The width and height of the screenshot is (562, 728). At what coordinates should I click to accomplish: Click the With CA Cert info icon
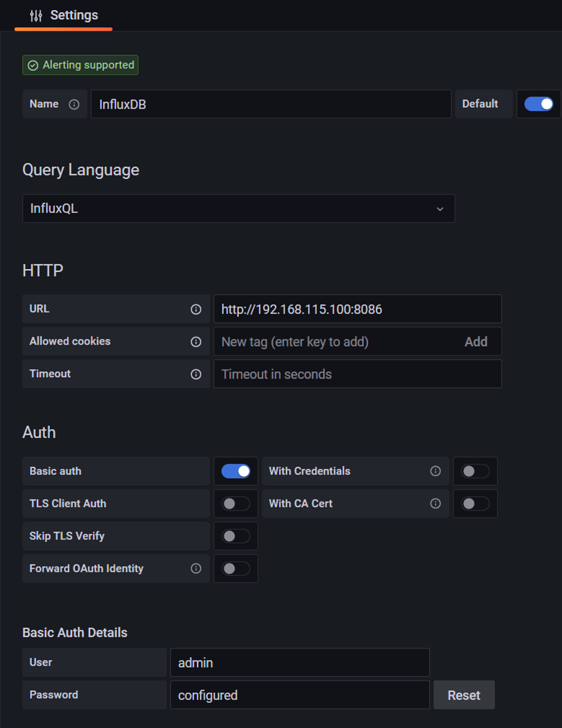tap(435, 503)
